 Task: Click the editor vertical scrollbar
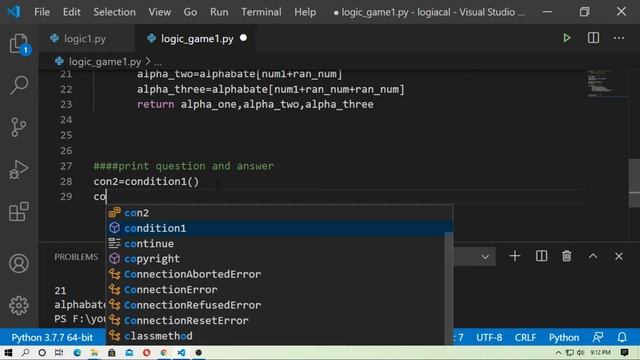[x=634, y=183]
